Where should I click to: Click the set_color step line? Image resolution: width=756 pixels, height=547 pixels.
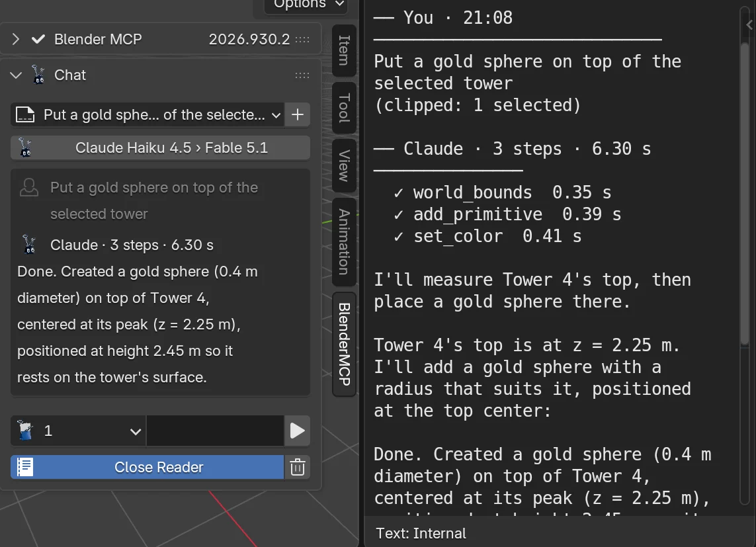pos(487,236)
